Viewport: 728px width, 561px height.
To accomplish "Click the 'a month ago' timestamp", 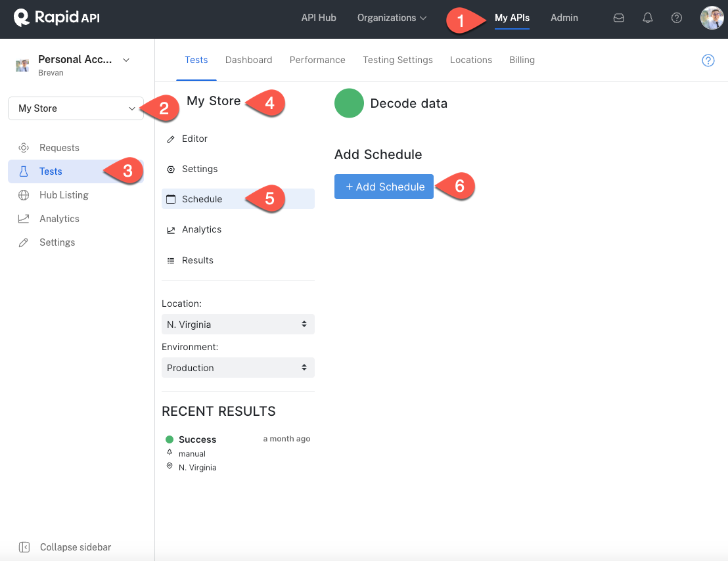I will click(x=286, y=439).
